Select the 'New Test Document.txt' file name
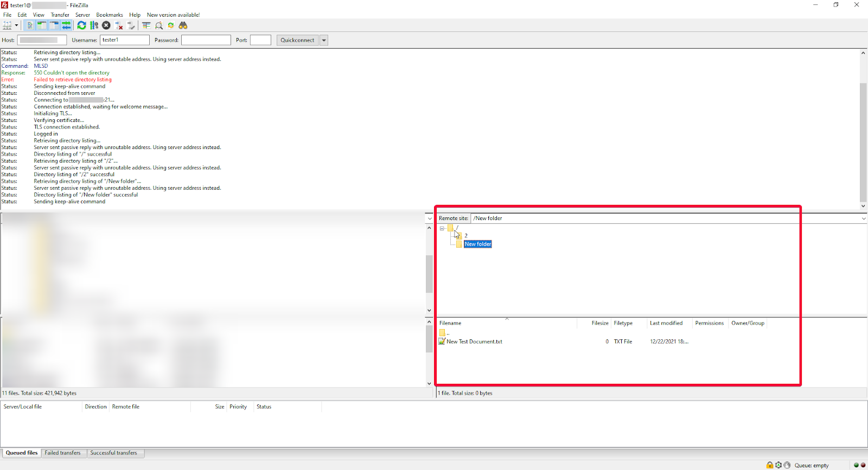 (x=474, y=342)
